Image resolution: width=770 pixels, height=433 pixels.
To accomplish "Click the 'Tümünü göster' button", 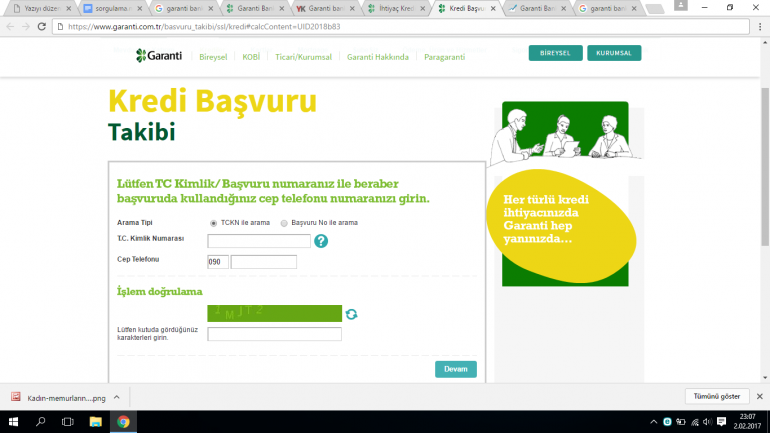I will (716, 396).
